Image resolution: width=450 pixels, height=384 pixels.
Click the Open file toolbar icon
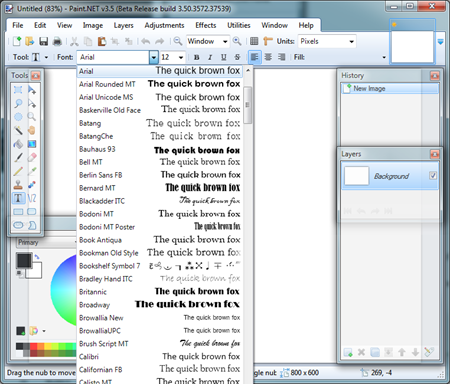[30, 41]
